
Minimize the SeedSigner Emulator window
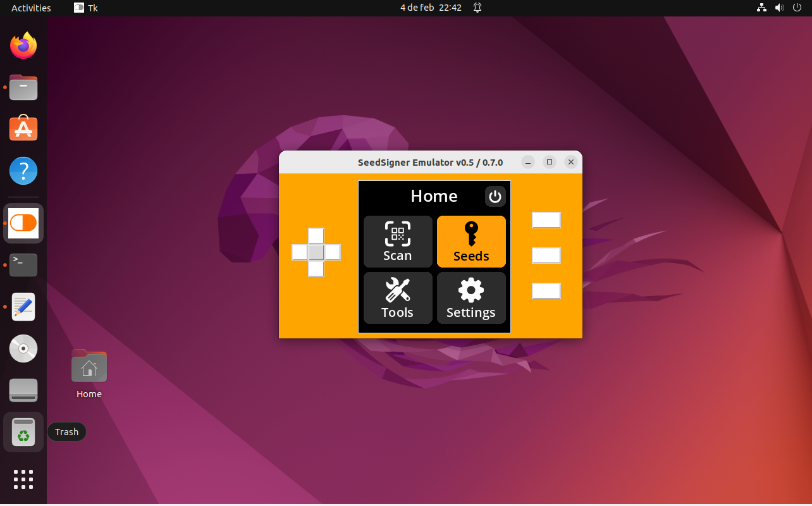tap(528, 163)
